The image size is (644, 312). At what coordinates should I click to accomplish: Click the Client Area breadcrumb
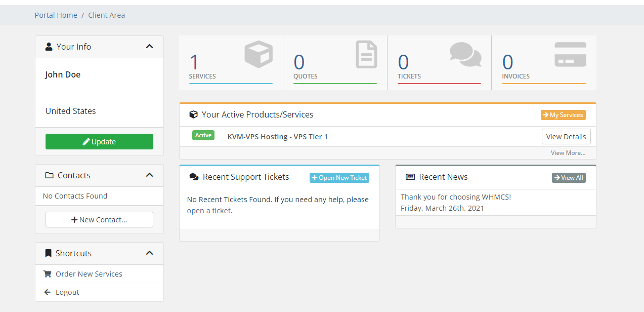[x=107, y=15]
